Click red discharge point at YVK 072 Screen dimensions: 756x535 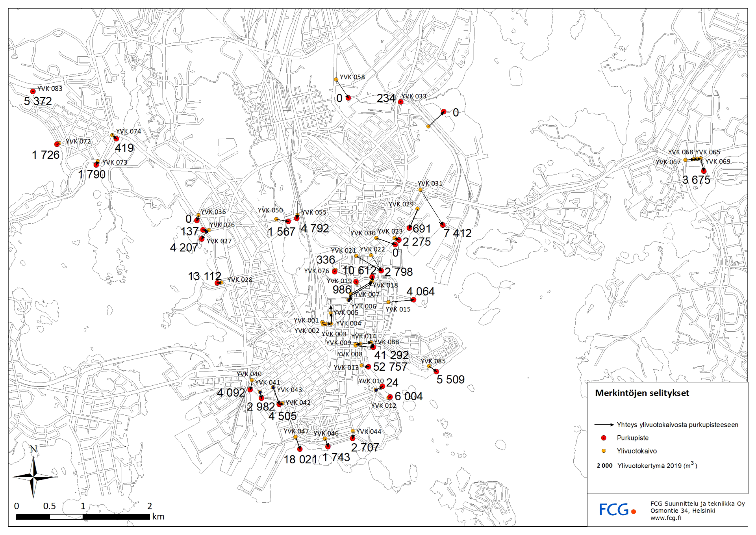point(57,144)
